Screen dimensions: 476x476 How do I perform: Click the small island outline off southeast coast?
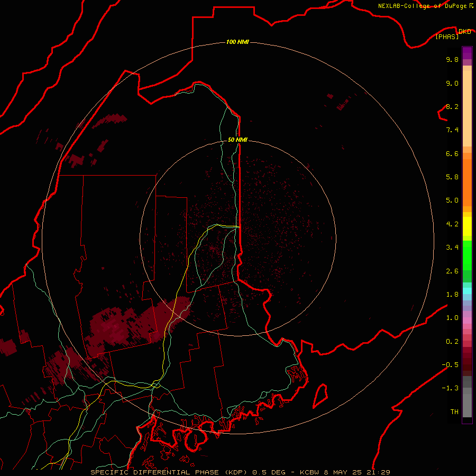click(321, 396)
